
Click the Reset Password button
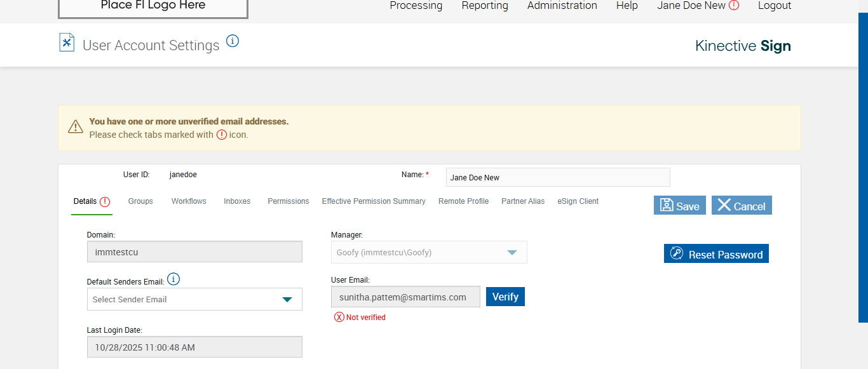[716, 254]
